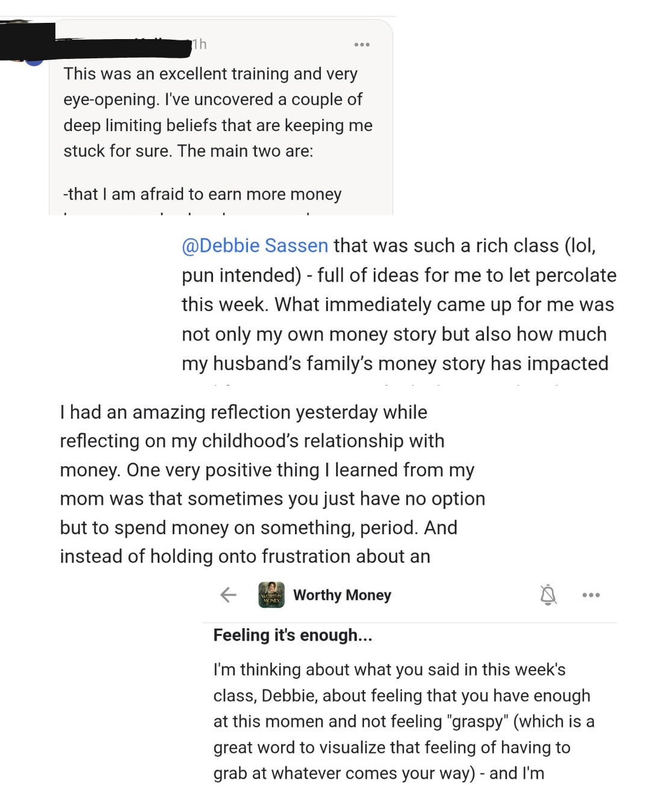This screenshot has width=650, height=812.
Task: Select the "This was an excellent training" comment text
Action: (211, 74)
